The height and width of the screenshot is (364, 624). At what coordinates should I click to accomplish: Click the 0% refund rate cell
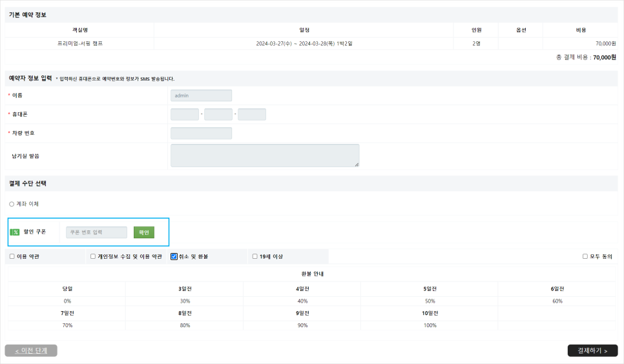pos(67,301)
